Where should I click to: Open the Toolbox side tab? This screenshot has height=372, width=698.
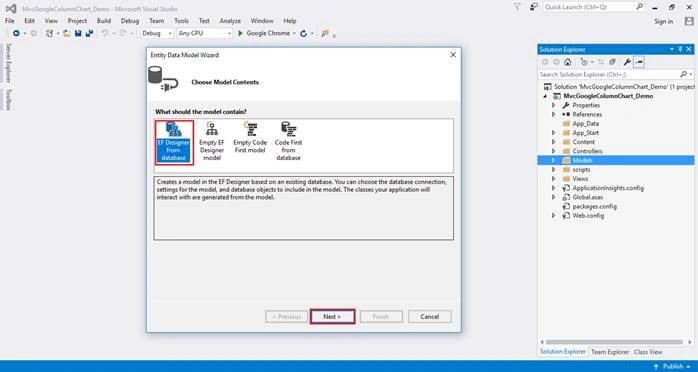pos(8,99)
